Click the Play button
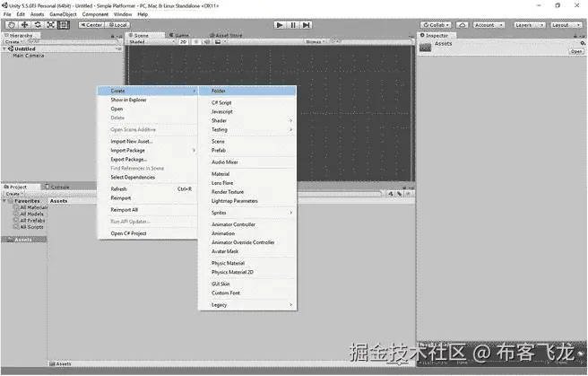 coord(280,25)
